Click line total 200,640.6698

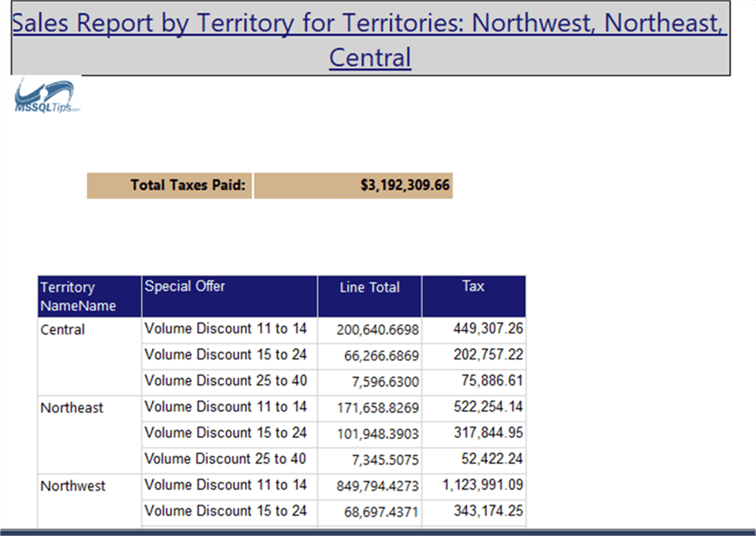tap(370, 330)
